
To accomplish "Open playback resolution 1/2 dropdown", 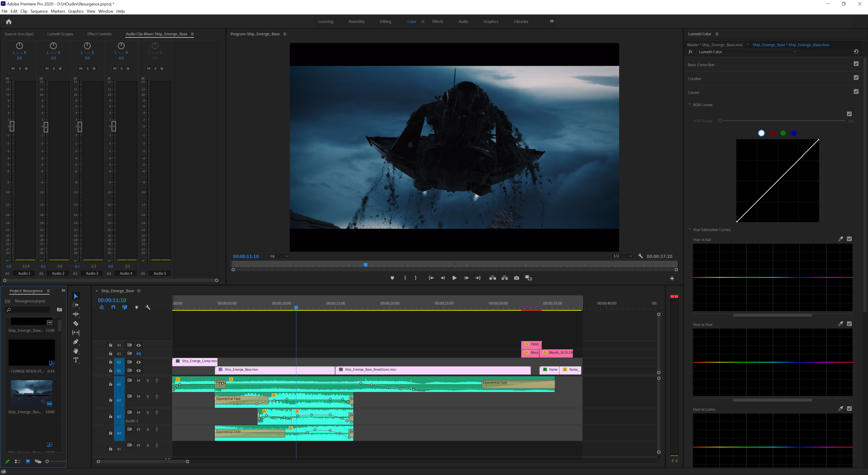I will (622, 256).
